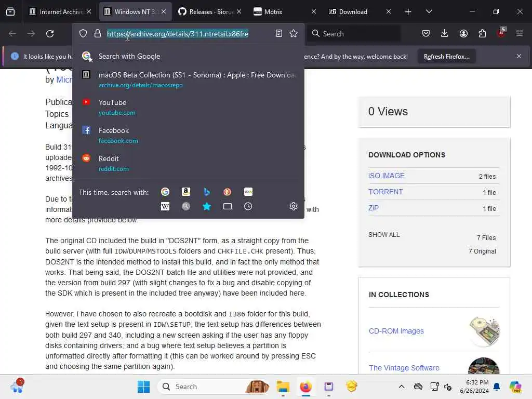This screenshot has height=399, width=532.
Task: Open uBlock Origin extension with badge 5
Action: tap(501, 33)
